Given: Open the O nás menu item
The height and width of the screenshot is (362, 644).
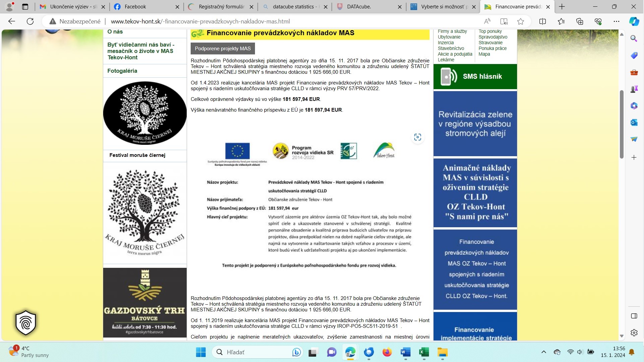Looking at the screenshot, I should point(115,32).
